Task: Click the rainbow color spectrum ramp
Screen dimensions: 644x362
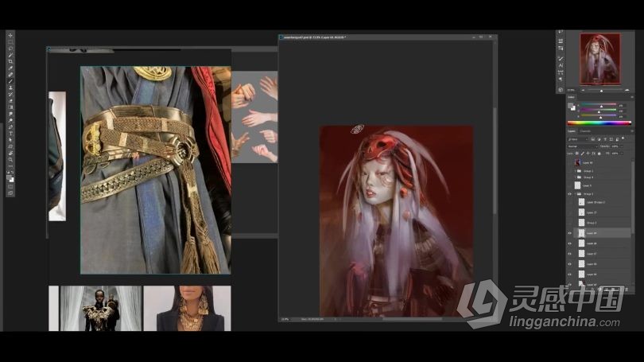Action: coord(599,123)
